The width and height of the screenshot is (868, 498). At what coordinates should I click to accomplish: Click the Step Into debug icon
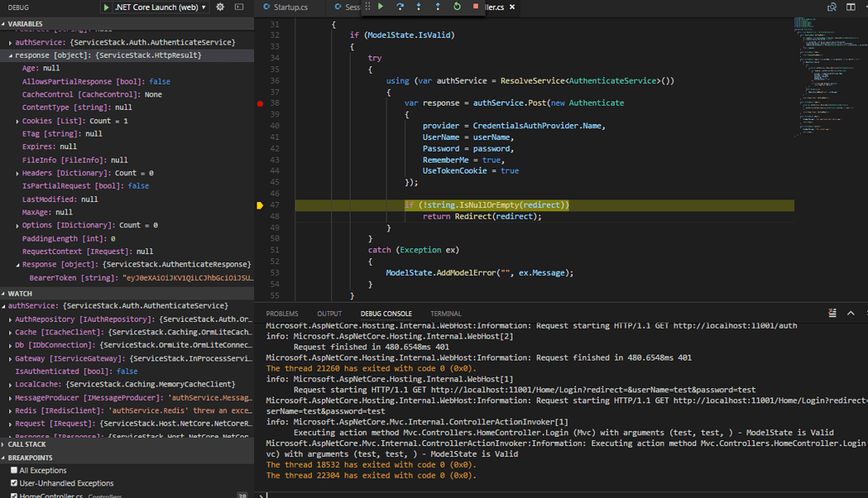pos(419,7)
